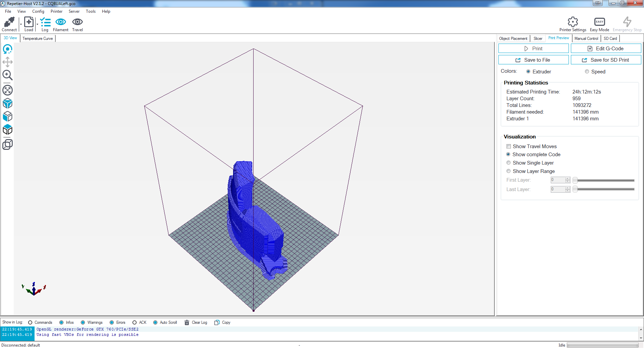Click the Last Layer slider handle

(575, 189)
